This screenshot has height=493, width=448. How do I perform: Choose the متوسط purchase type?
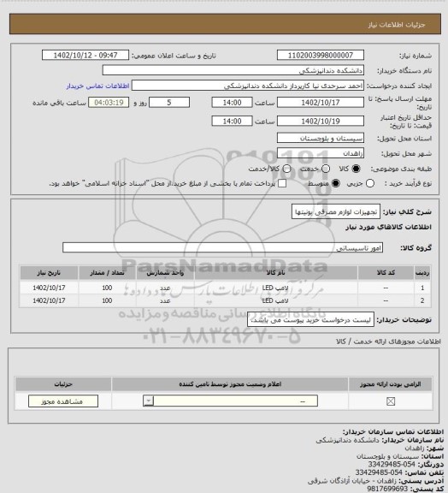click(x=336, y=183)
